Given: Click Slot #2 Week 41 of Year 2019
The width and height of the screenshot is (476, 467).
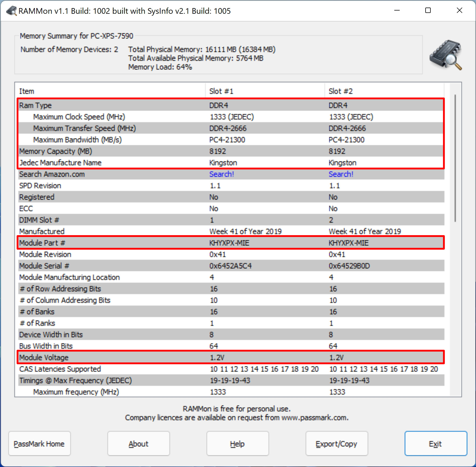Looking at the screenshot, I should coord(365,231).
